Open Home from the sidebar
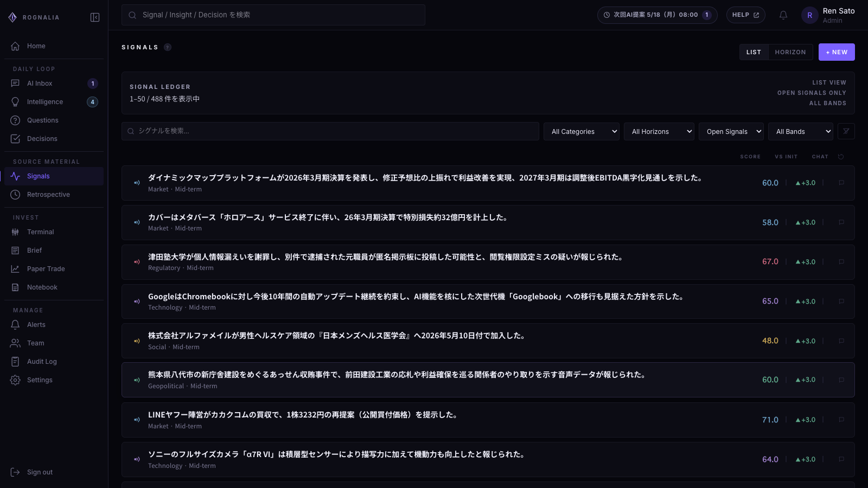The height and width of the screenshot is (488, 868). click(x=54, y=46)
